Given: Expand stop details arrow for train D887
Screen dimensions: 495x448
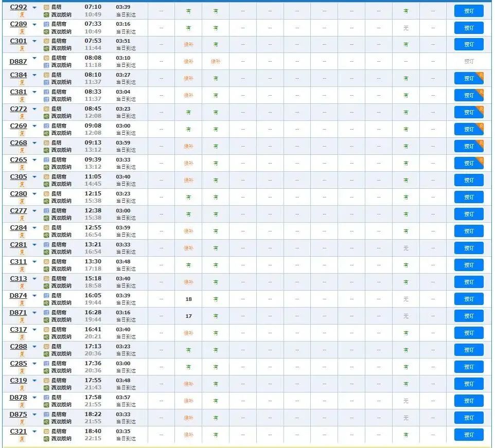Looking at the screenshot, I should [x=34, y=58].
